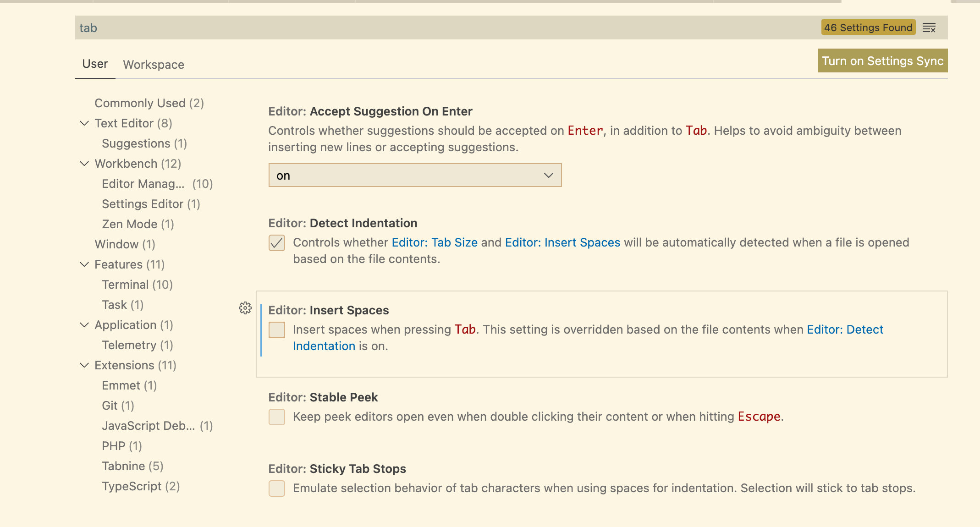Collapse the Workbench chevron

click(84, 164)
